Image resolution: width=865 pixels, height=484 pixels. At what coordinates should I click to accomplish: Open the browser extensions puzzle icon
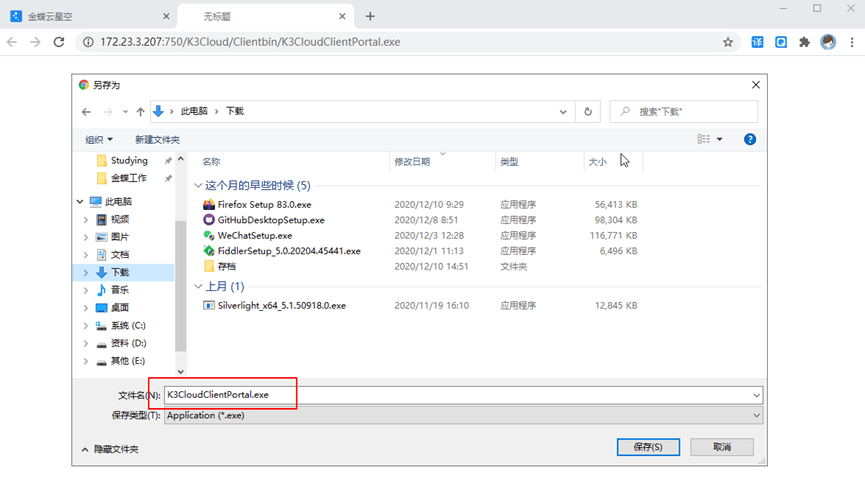pos(803,42)
